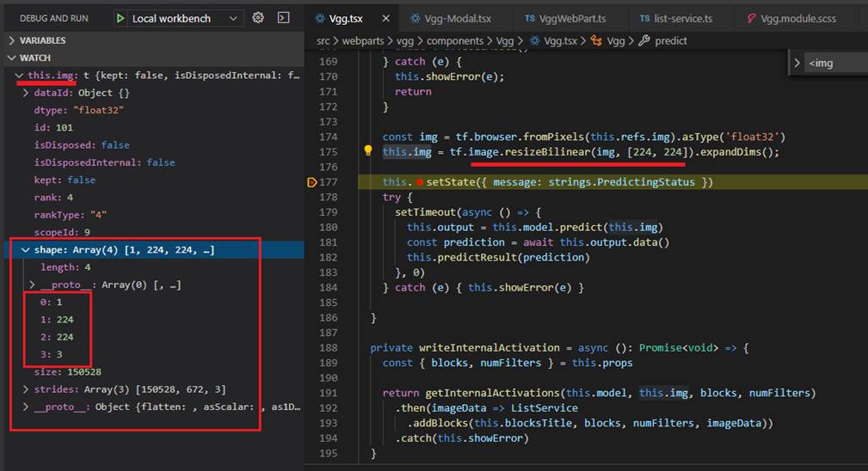Screen dimensions: 868x471
Task: Collapse the shape array node
Action: click(26, 250)
